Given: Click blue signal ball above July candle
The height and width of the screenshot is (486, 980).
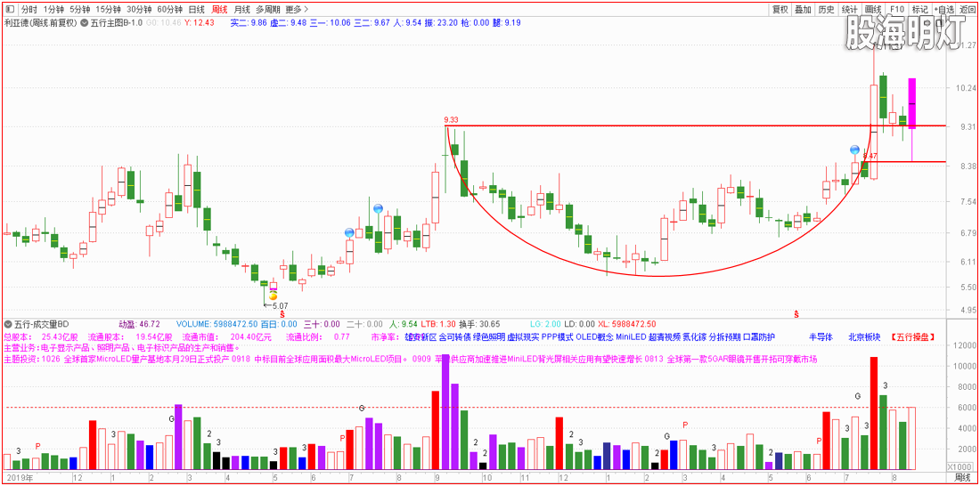Looking at the screenshot, I should point(349,233).
